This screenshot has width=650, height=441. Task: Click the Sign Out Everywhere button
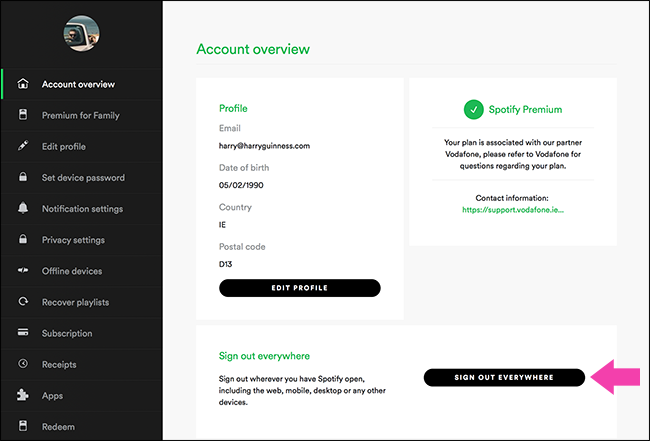(x=504, y=377)
